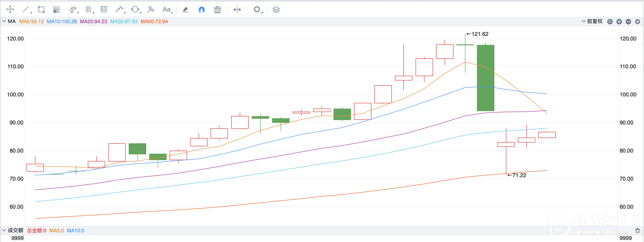644x242 pixels.
Task: Click the trash can delete drawings icon
Action: click(217, 9)
